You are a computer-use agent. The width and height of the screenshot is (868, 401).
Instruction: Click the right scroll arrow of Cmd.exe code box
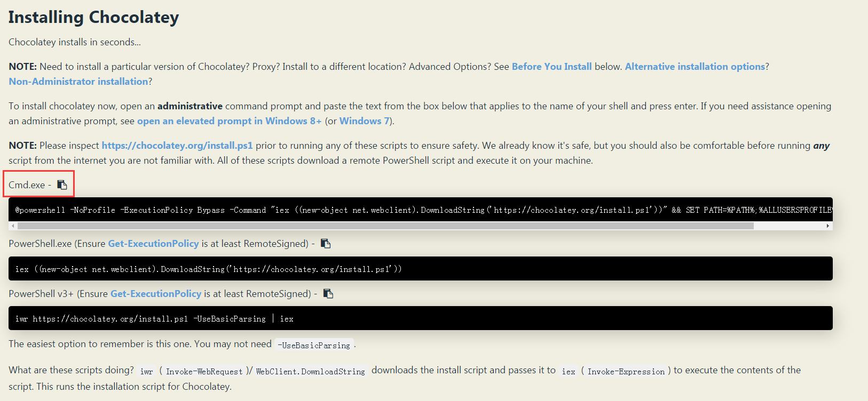[x=828, y=226]
